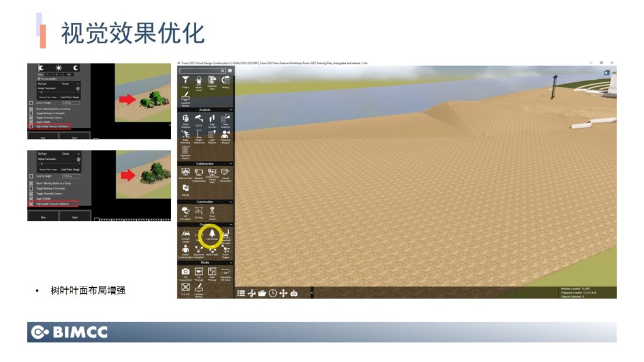Toggle Fix sun position checkbox
The width and height of the screenshot is (644, 362).
click(38, 79)
